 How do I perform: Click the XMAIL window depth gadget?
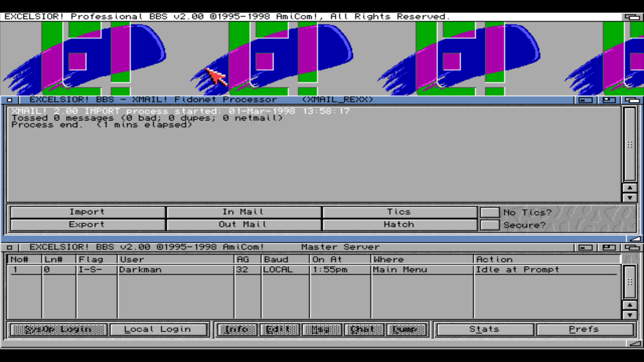(632, 100)
